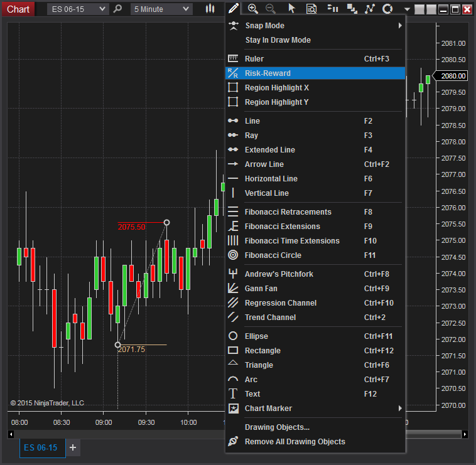Screen dimensions: 476x465
Task: Select the 2071.75 risk-reward anchor circle
Action: (118, 345)
